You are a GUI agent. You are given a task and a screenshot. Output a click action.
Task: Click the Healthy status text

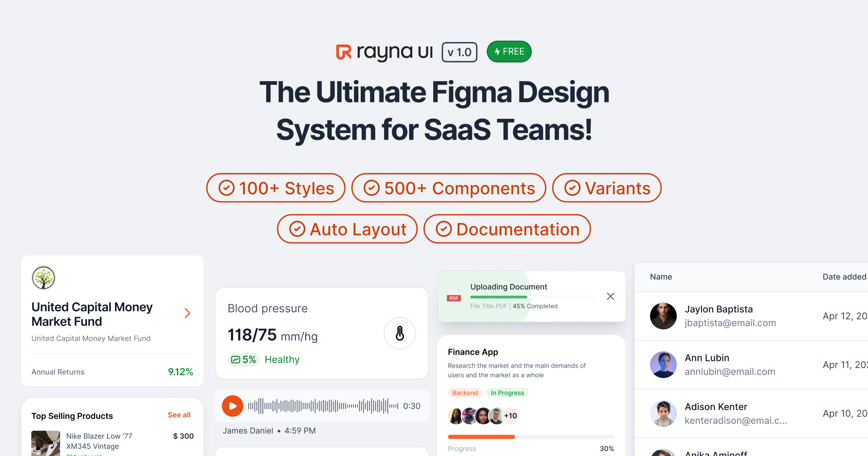[x=282, y=359]
